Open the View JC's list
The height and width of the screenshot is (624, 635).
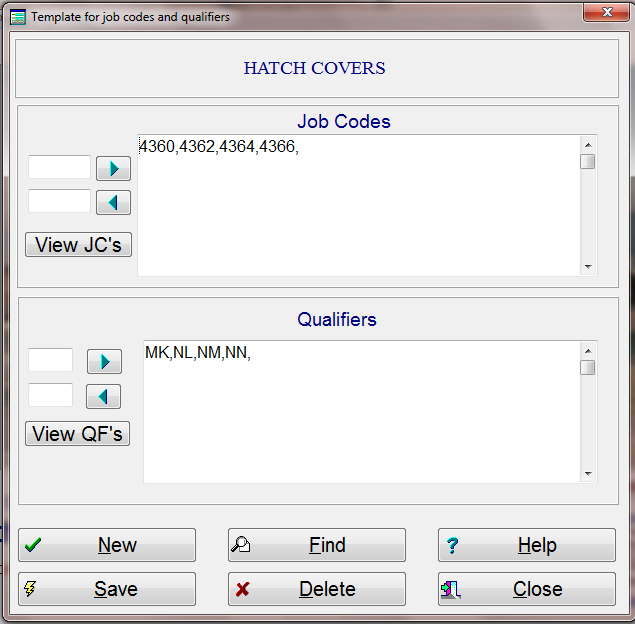[x=79, y=245]
